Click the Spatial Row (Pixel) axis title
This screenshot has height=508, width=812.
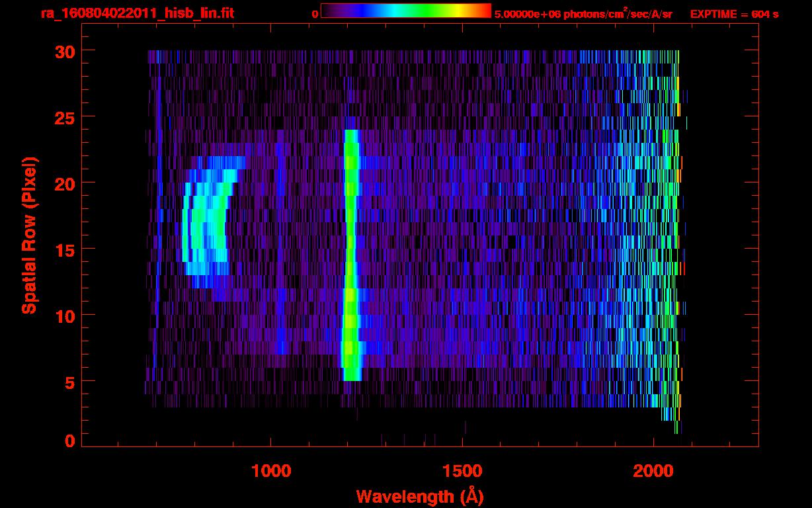click(29, 235)
